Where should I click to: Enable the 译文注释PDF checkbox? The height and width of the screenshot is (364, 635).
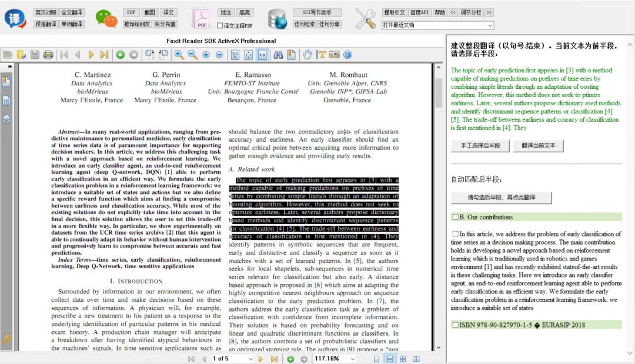click(x=220, y=26)
